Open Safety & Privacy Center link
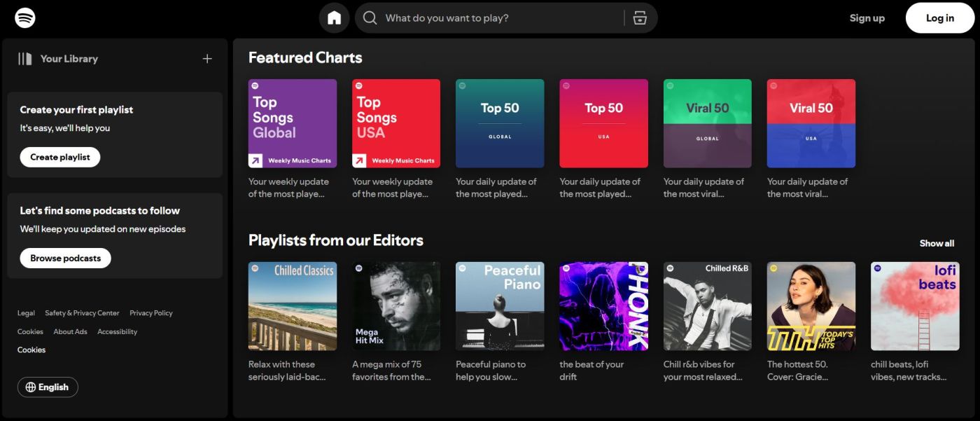This screenshot has width=980, height=421. [82, 313]
